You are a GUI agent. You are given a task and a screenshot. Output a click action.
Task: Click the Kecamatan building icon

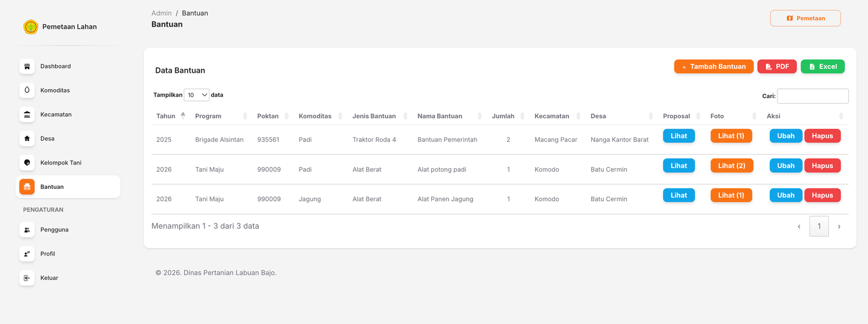coord(27,115)
